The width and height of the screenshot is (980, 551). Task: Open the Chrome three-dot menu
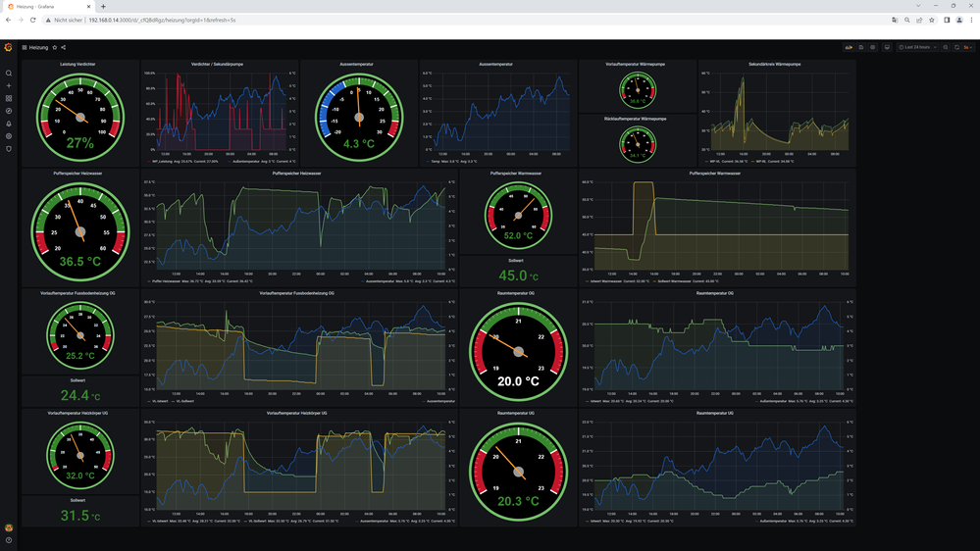pos(971,20)
